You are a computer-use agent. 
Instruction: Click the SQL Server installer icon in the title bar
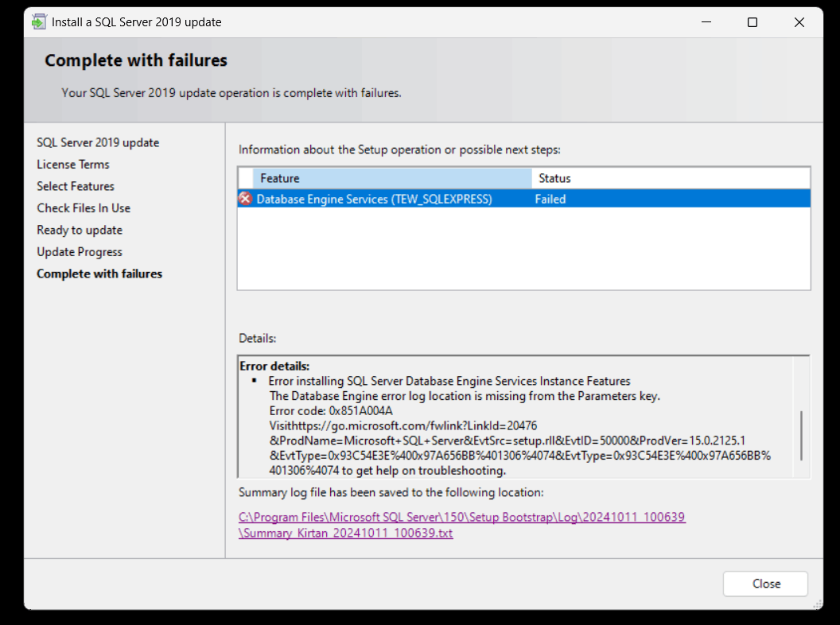coord(38,21)
